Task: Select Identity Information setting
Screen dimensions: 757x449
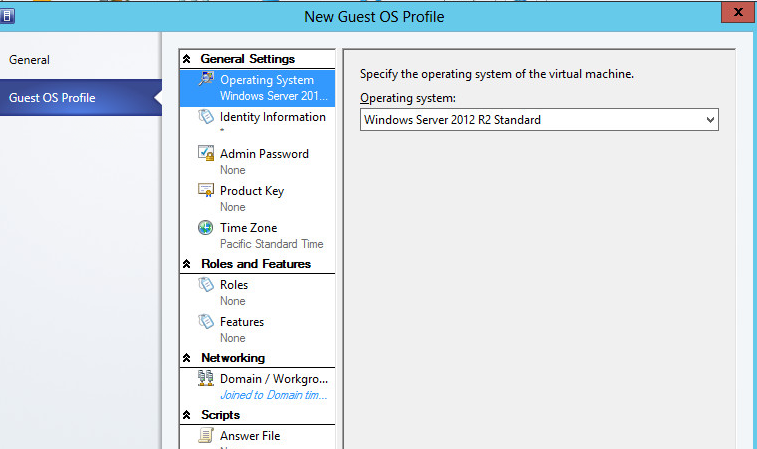Action: (x=257, y=125)
